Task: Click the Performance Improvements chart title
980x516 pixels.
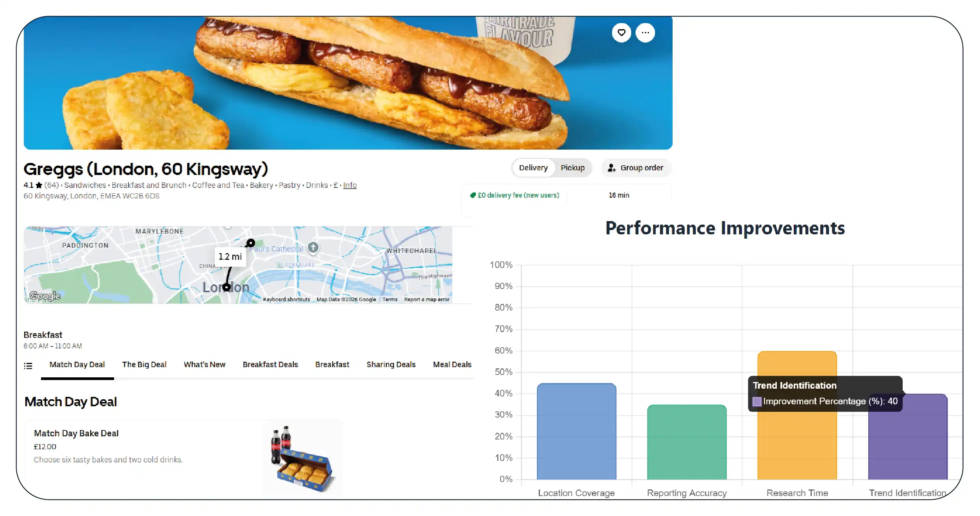Action: click(x=725, y=228)
